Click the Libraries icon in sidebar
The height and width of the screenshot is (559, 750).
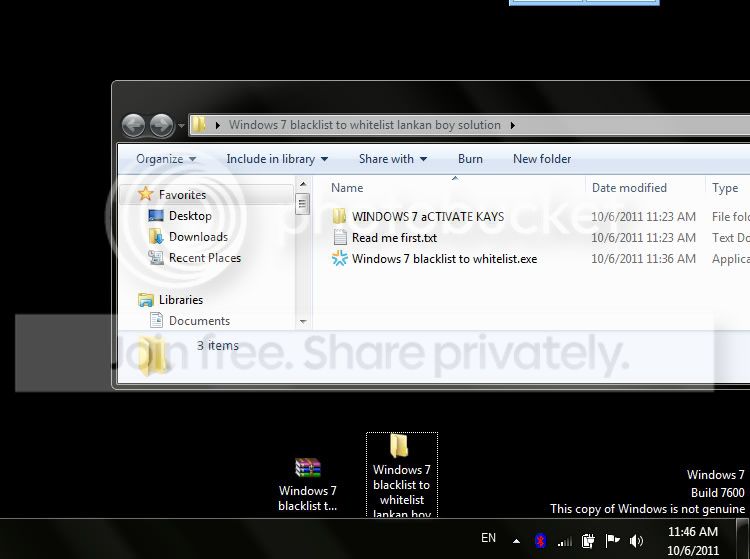[145, 299]
